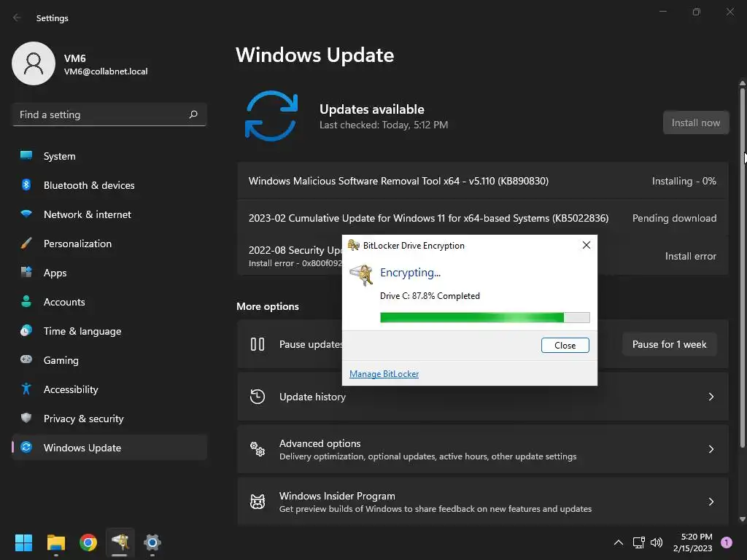The height and width of the screenshot is (560, 747).
Task: Click the Settings back arrow
Action: point(18,17)
